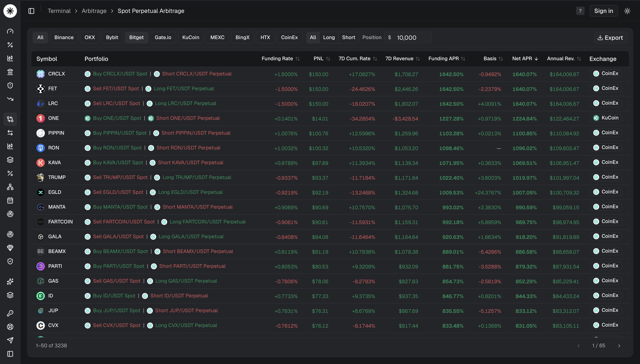Select the highlighted arbitrage compare sidebar icon

click(10, 119)
